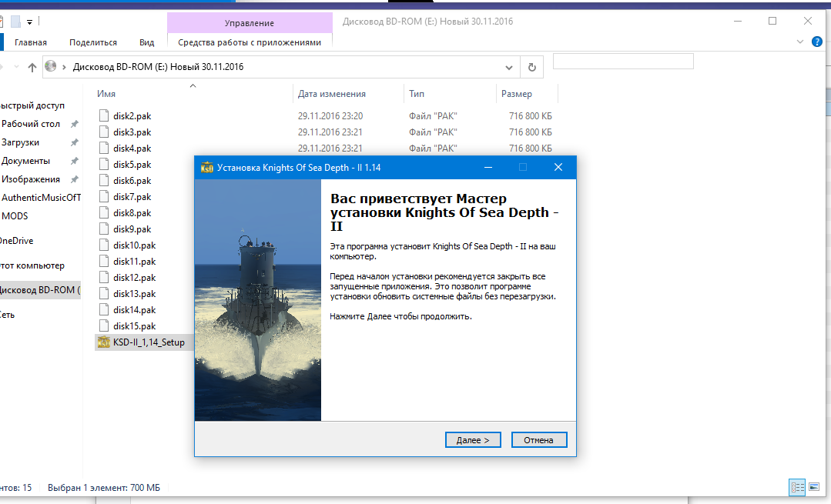The width and height of the screenshot is (831, 504).
Task: Open Рабочий стол in quick access
Action: click(x=31, y=124)
